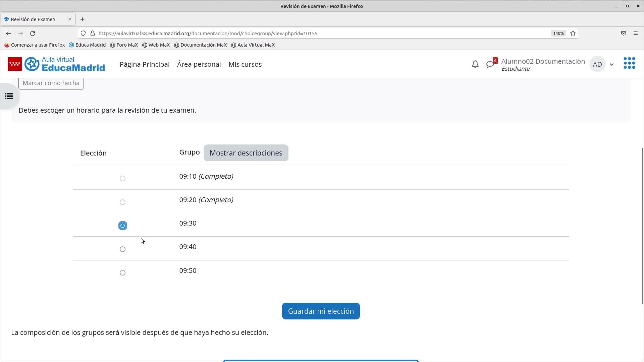Click the EducaMadrid Aula virtual logo
The height and width of the screenshot is (362, 644).
coord(65,64)
